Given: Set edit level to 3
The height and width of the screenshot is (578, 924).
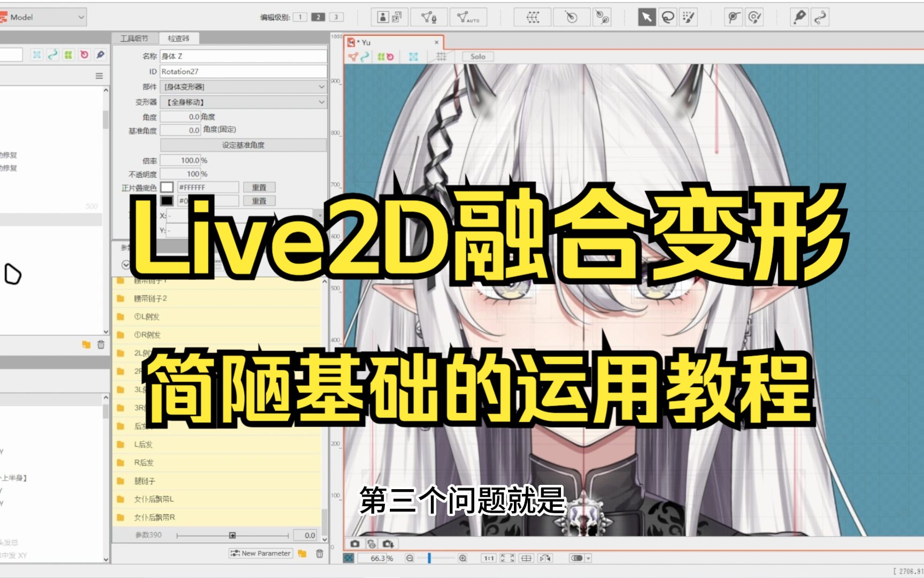Looking at the screenshot, I should [x=336, y=17].
